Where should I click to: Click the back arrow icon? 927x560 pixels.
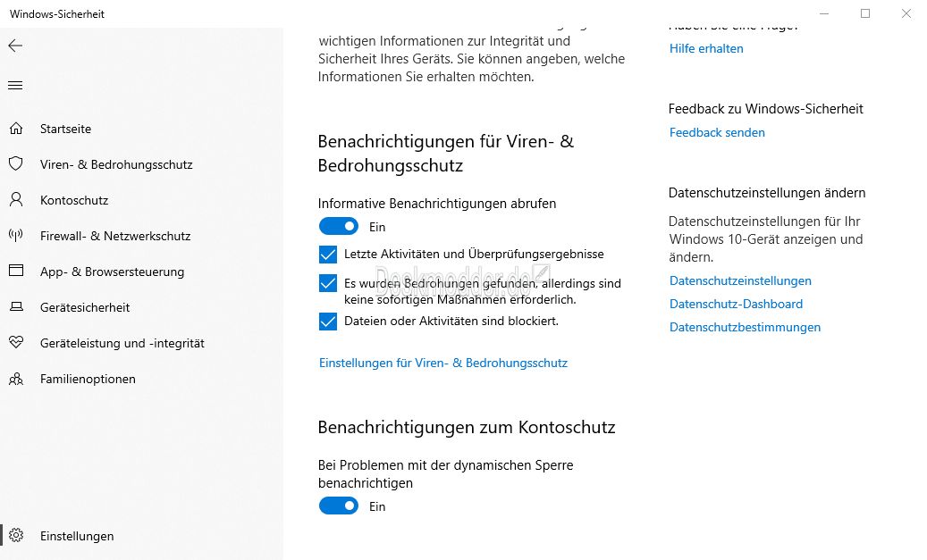(15, 46)
